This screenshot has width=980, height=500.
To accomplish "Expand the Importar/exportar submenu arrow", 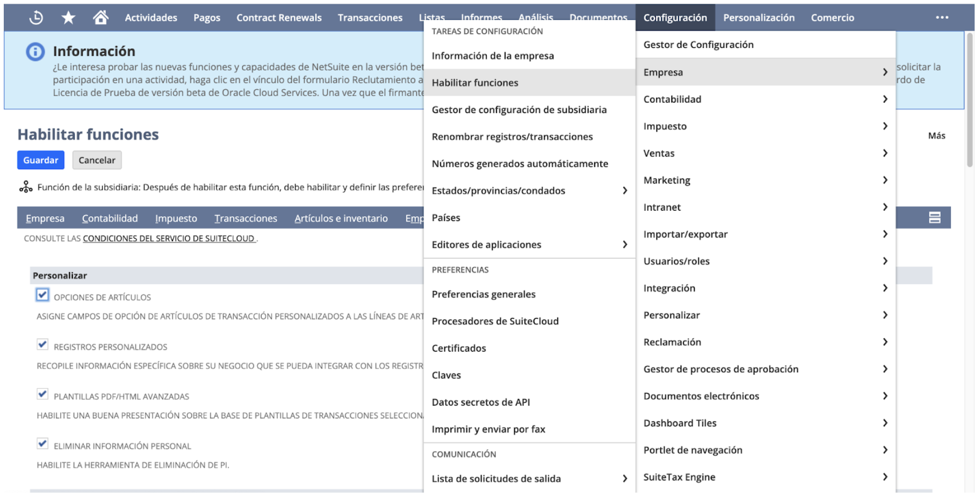I will (885, 234).
